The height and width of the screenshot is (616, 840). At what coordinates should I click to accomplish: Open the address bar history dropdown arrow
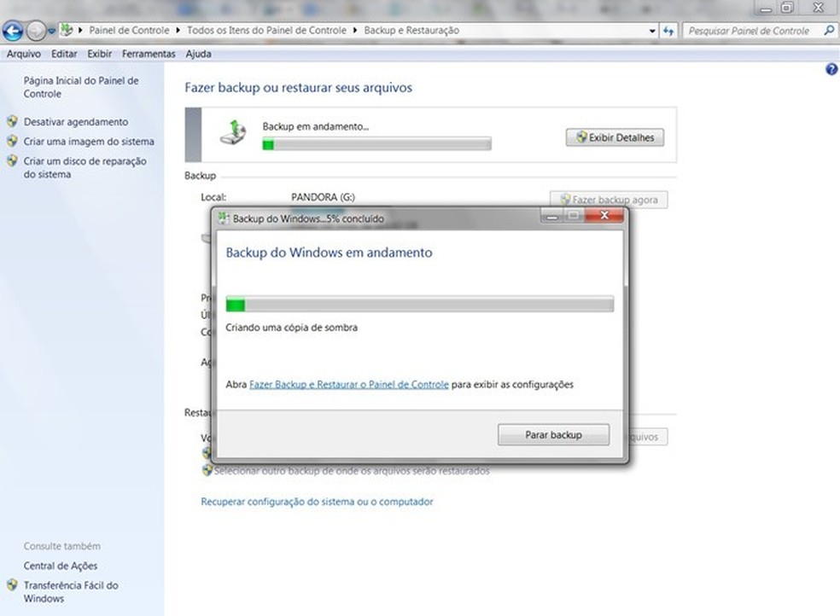[x=650, y=30]
